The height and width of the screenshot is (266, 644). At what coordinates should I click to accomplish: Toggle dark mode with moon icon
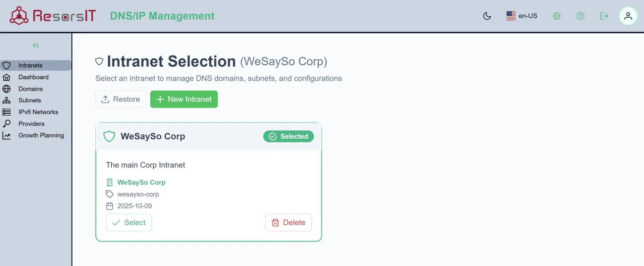click(487, 16)
